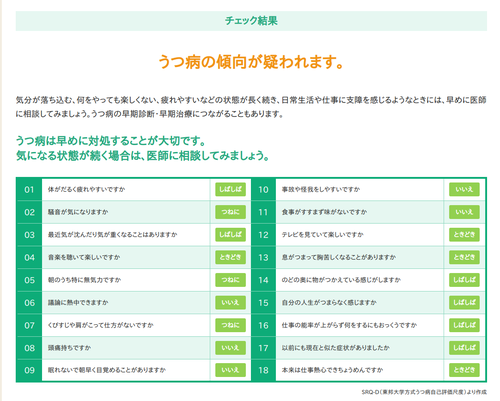The height and width of the screenshot is (401, 500).
Task: Select the しばしば badge for question 03
Action: point(230,235)
